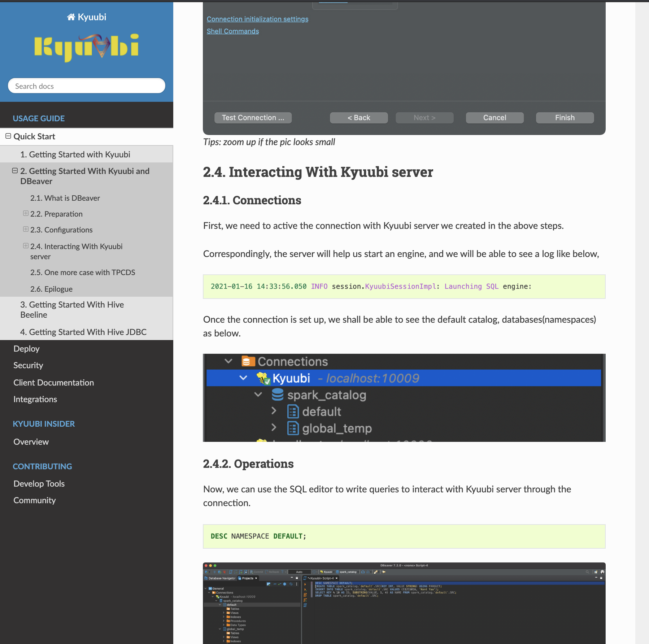This screenshot has height=644, width=649.
Task: Open the Integrations section
Action: [x=35, y=399]
